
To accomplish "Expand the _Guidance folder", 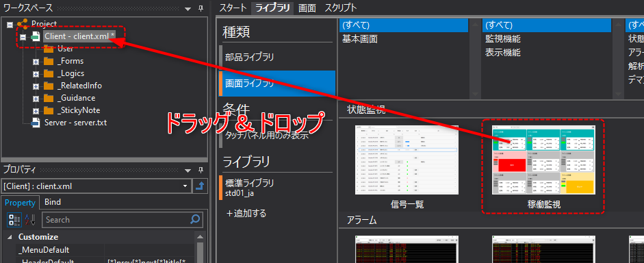I will pos(36,99).
